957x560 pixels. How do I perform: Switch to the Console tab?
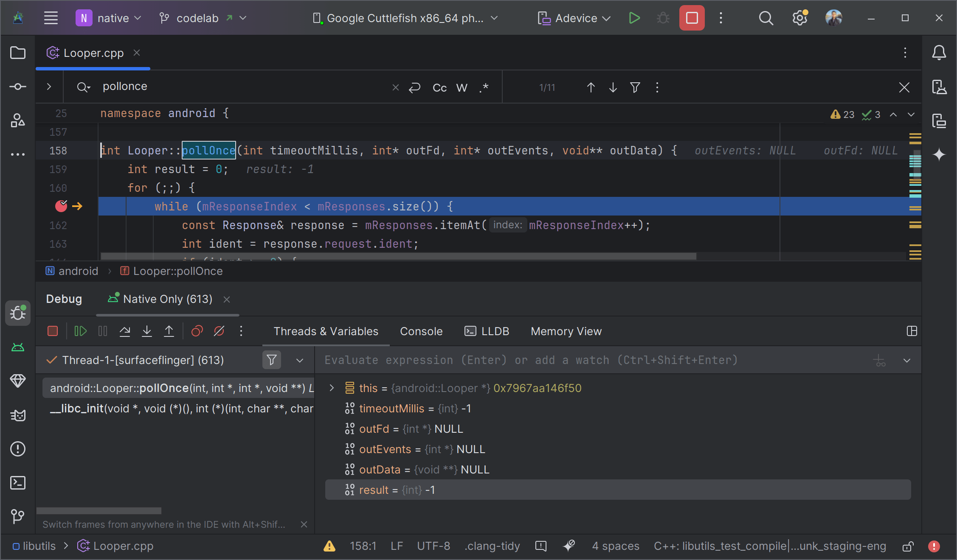[421, 331]
